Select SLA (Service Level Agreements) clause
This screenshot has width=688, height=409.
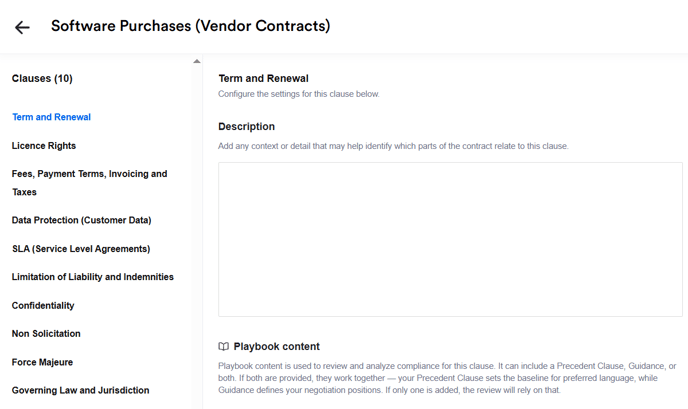pos(81,249)
